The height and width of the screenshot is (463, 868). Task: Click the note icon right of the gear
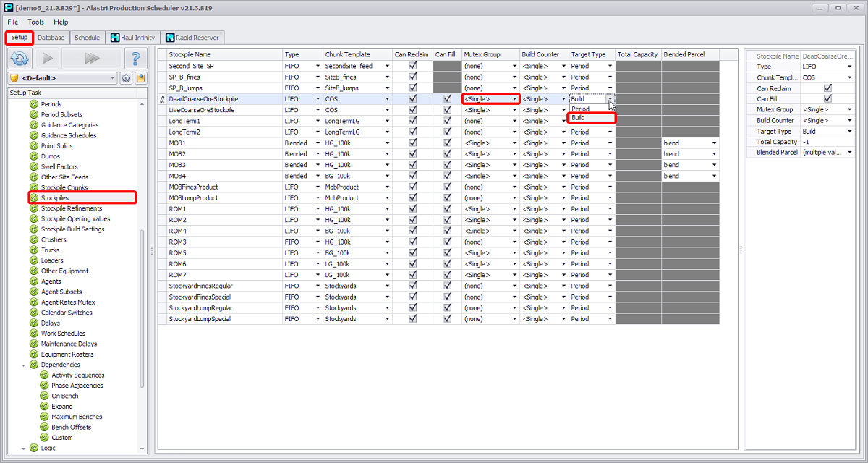(x=140, y=78)
